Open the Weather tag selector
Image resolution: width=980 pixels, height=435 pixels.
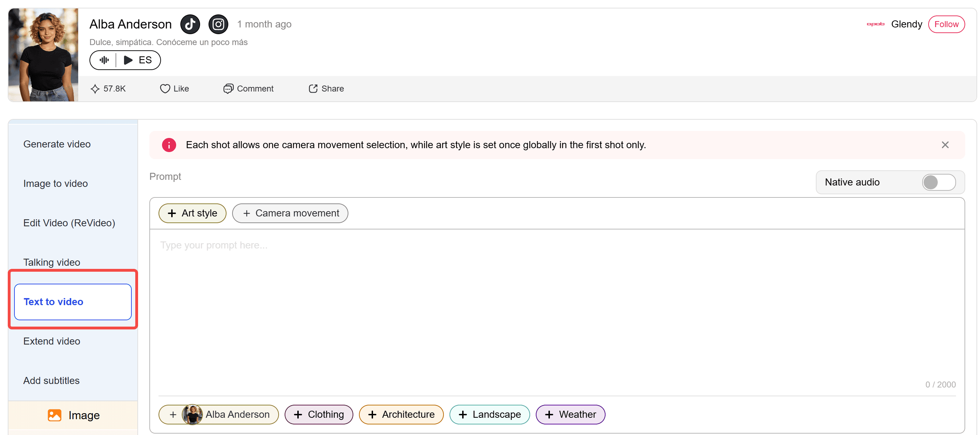coord(570,414)
